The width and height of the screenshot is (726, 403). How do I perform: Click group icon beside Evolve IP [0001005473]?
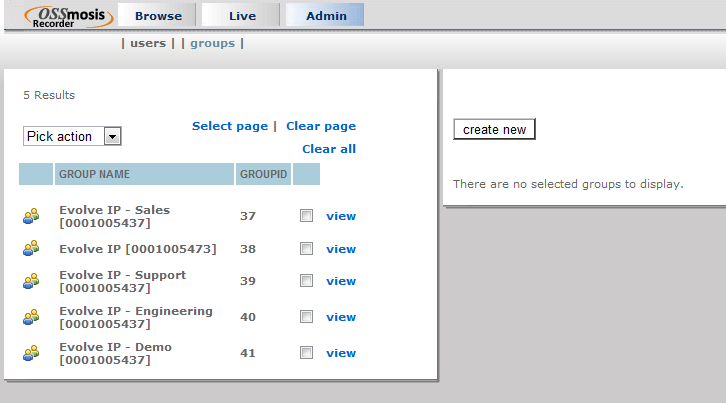(31, 249)
